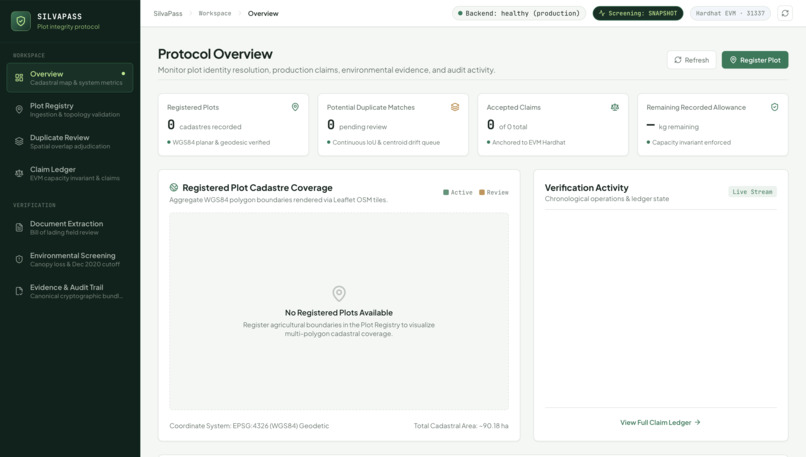Click the Workspace breadcrumb link

215,13
